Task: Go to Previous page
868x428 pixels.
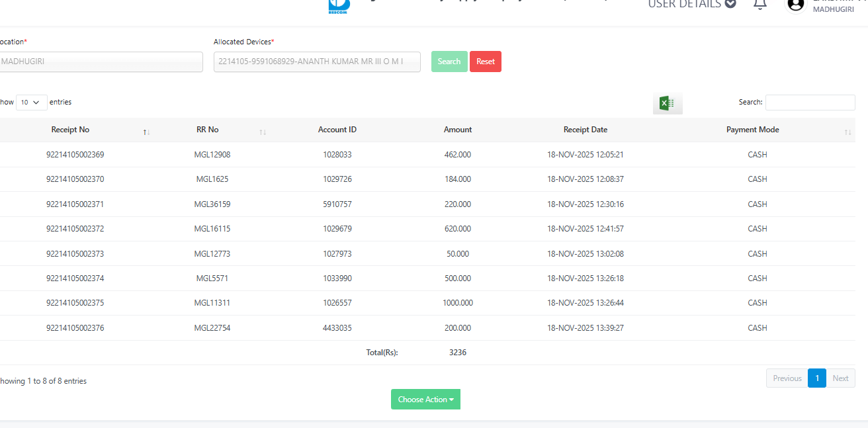Action: pyautogui.click(x=787, y=378)
